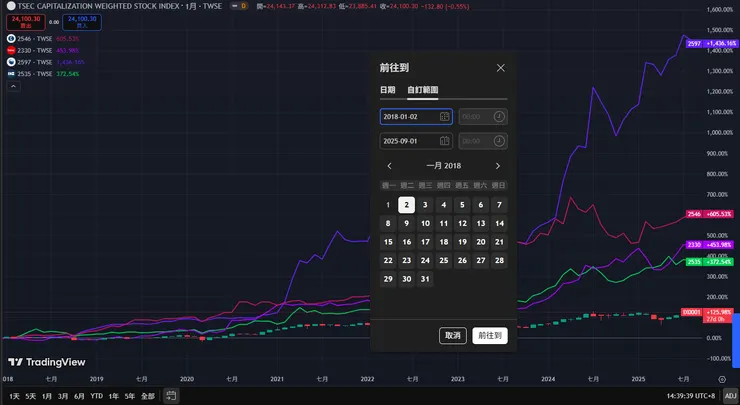The height and width of the screenshot is (405, 740).
Task: Click the 取消 cancel button
Action: 453,336
